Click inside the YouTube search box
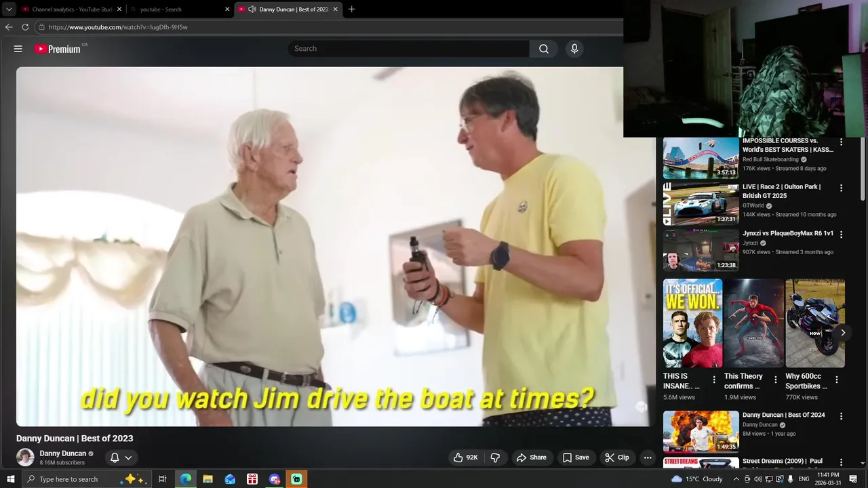This screenshot has width=868, height=488. [x=408, y=49]
